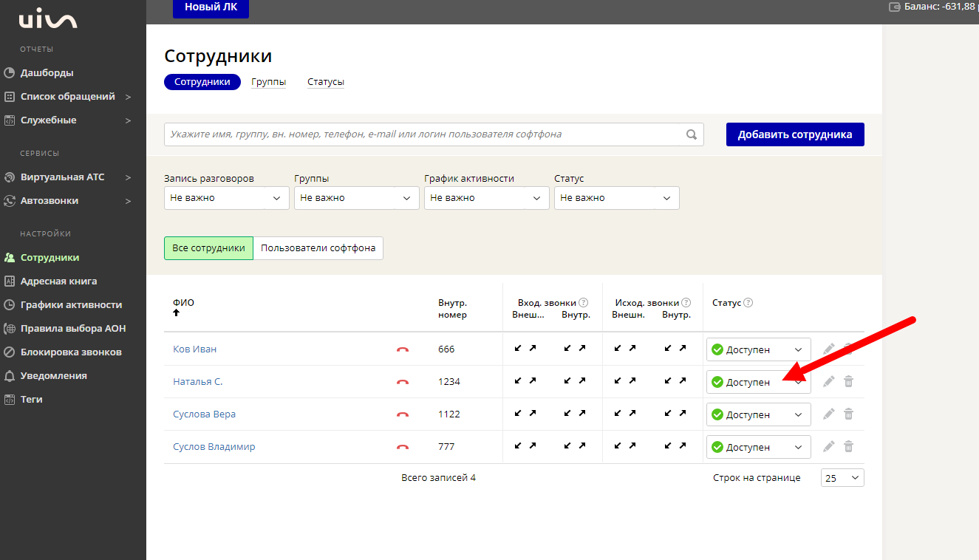
Task: Edit Суслова Вера with pencil icon
Action: pos(829,414)
